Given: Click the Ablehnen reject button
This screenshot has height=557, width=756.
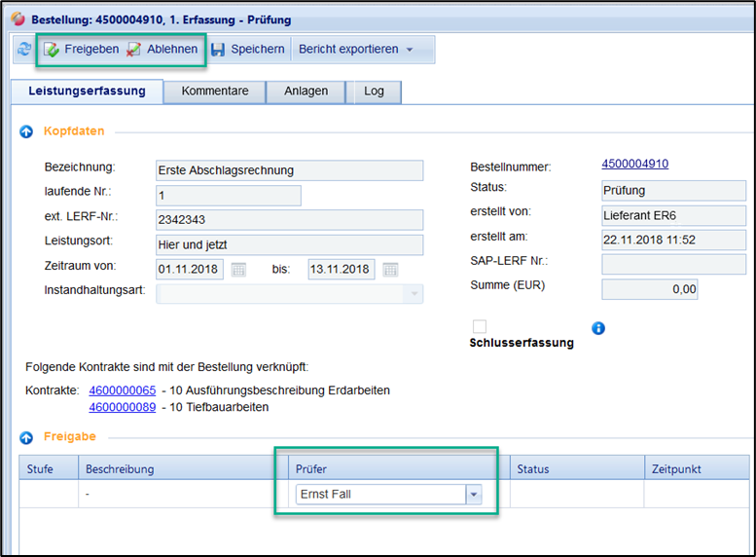Looking at the screenshot, I should pos(162,49).
